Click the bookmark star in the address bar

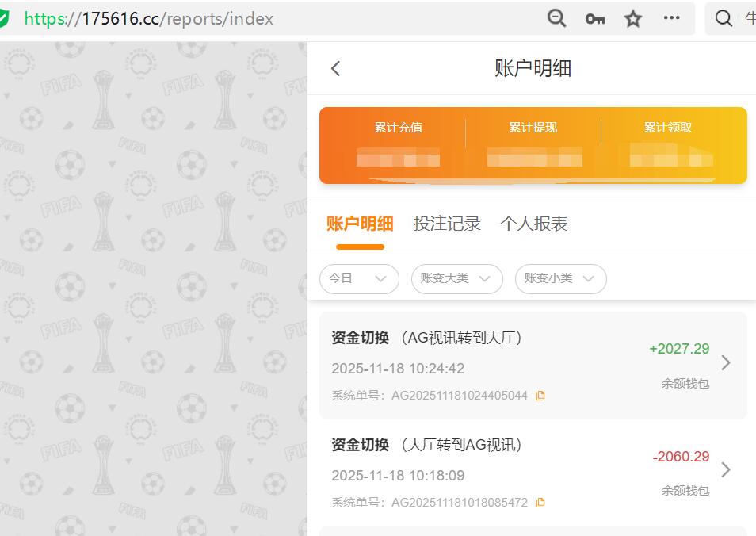(632, 17)
